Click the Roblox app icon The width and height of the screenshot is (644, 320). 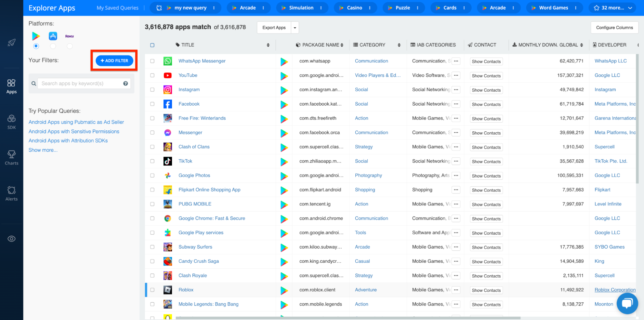tap(168, 290)
